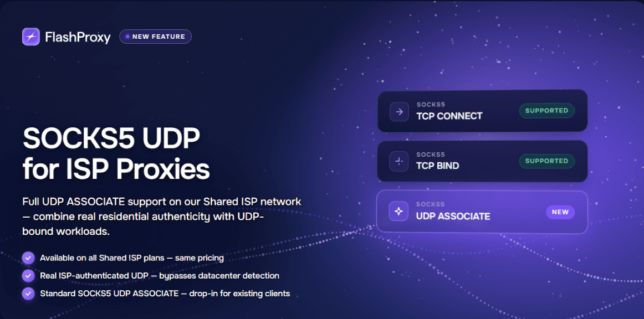Viewport: 644px width, 319px height.
Task: Click the NEW badge on UDP ASSOCIATE
Action: (x=560, y=212)
